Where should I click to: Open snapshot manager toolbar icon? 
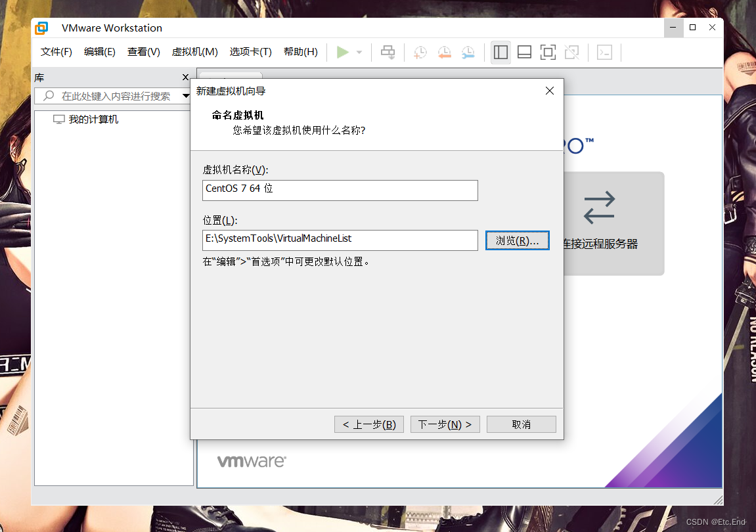click(468, 52)
